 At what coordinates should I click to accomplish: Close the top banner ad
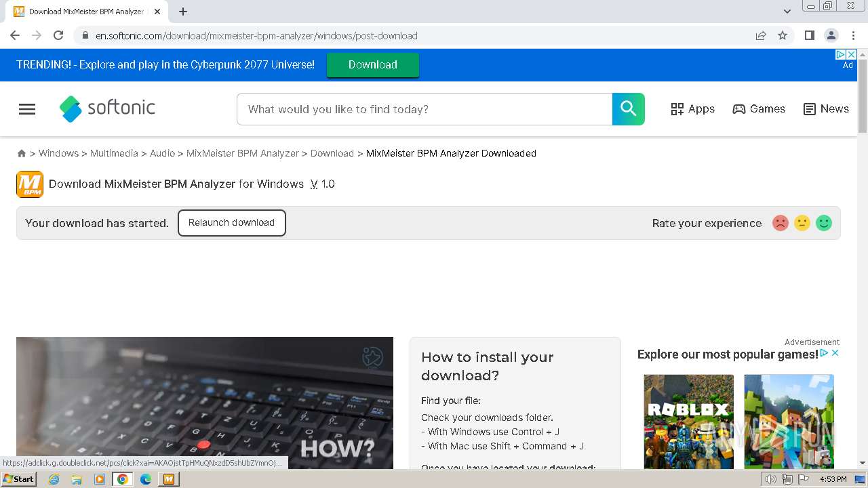(852, 54)
